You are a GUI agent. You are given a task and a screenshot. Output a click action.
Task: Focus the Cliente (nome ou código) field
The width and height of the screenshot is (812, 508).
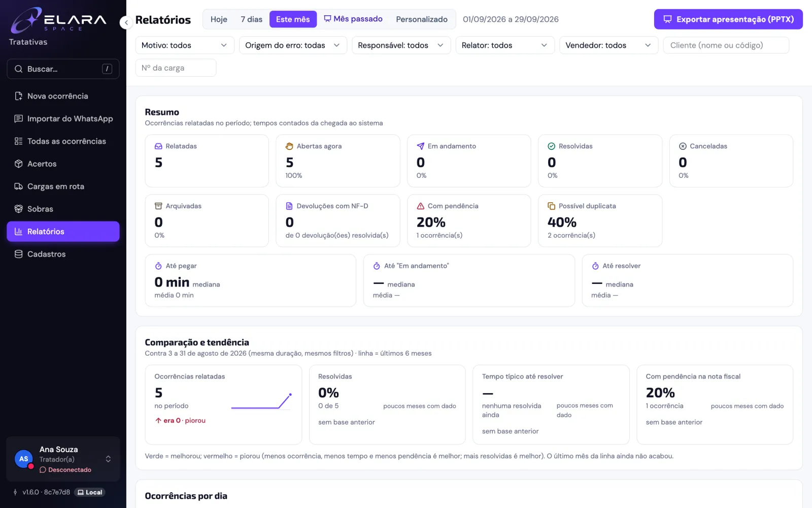(x=726, y=45)
